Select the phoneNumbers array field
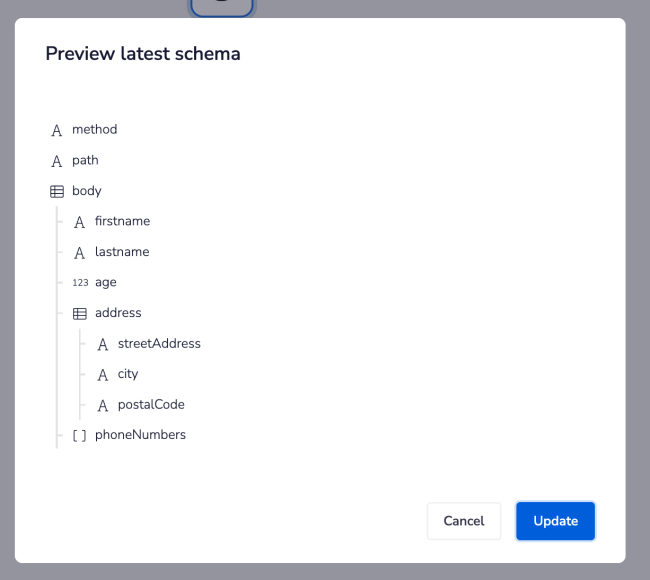650x580 pixels. coord(140,435)
